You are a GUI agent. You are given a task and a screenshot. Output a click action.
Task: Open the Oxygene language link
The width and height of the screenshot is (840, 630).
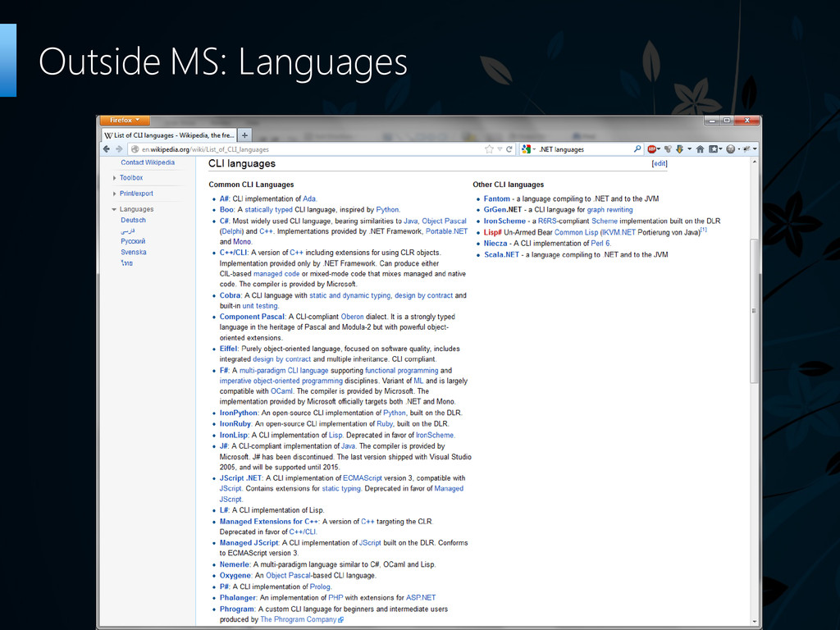pyautogui.click(x=235, y=575)
